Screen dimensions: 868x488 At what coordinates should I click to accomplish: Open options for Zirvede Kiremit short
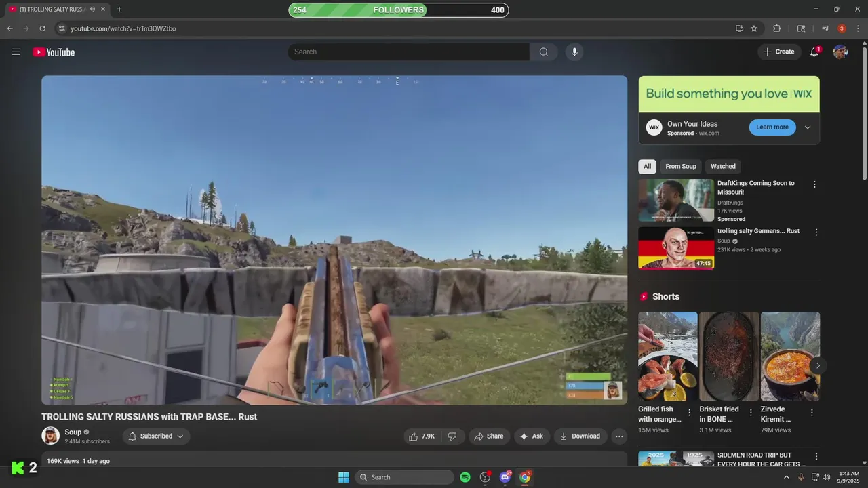(812, 413)
